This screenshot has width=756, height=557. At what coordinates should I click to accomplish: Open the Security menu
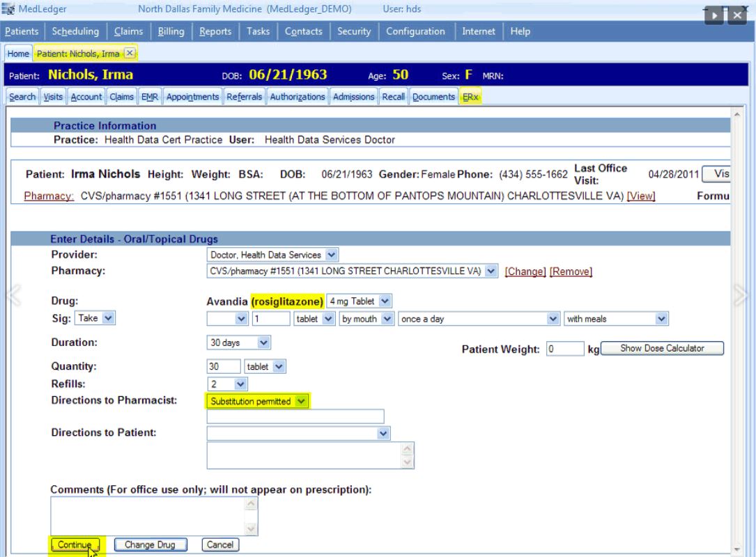coord(354,31)
